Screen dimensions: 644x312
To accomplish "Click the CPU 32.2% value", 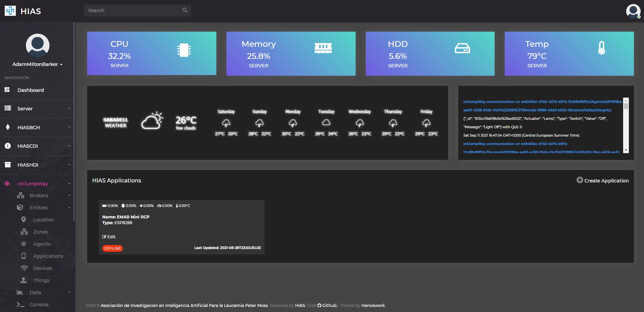I will pos(119,56).
